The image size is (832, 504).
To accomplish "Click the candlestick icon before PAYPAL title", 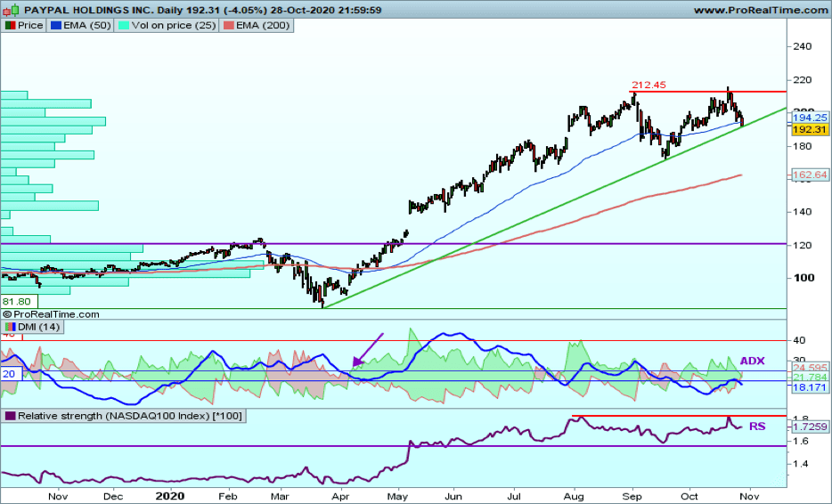I will click(12, 10).
